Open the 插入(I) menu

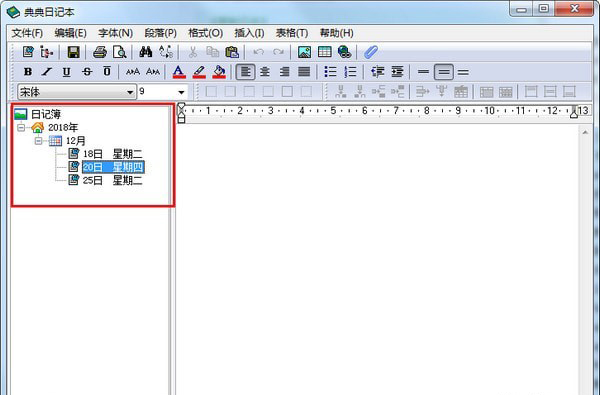tap(249, 33)
